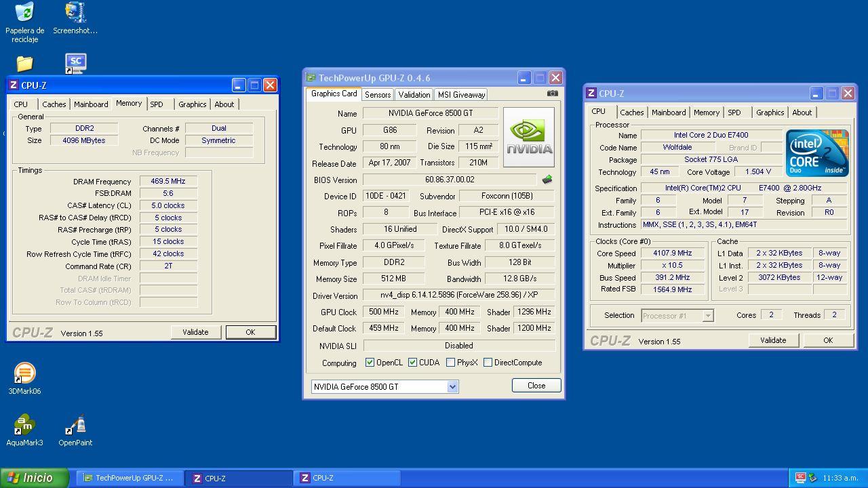Image resolution: width=868 pixels, height=488 pixels.
Task: Click the Driver Version field in GPU-Z
Action: click(x=459, y=296)
